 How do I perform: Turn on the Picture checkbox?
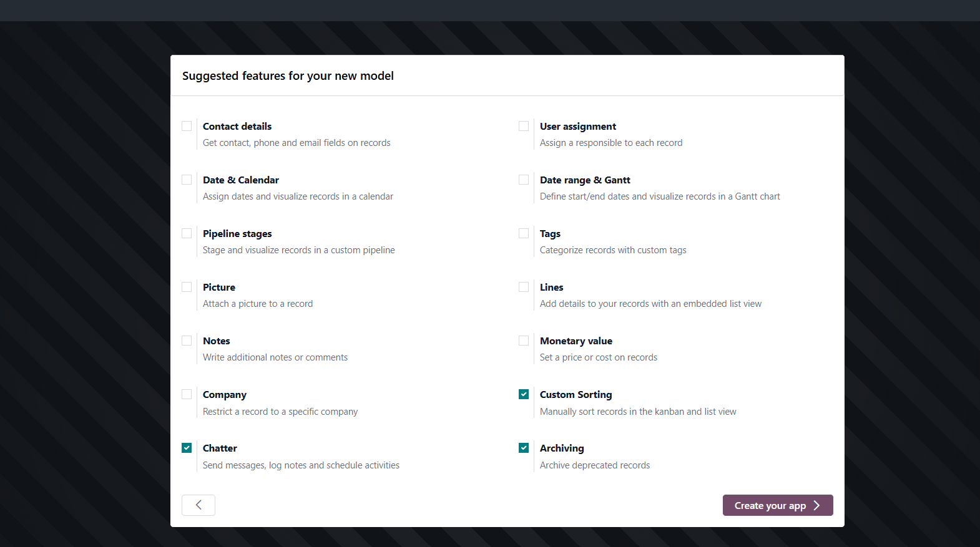point(187,287)
